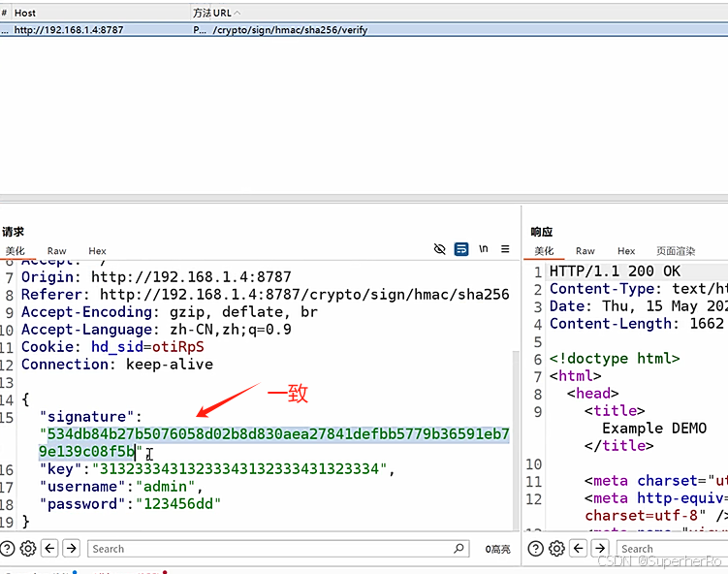
Task: Select the /crypto/sign/hmac/sha256/verify history row
Action: 364,30
